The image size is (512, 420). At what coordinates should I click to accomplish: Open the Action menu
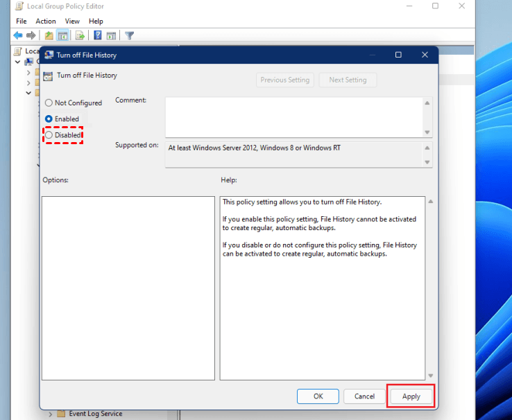(46, 21)
